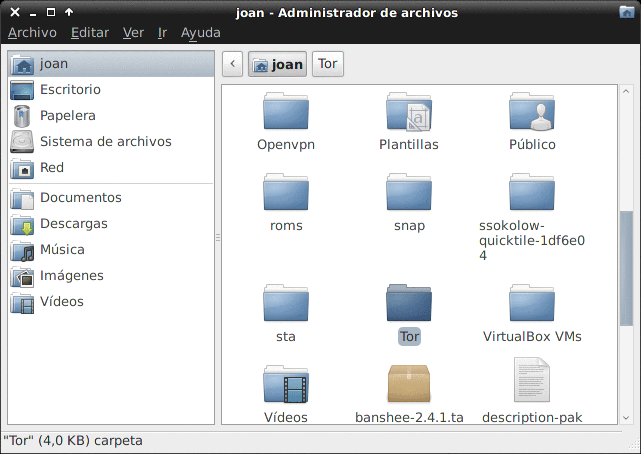Open the Papelera trash can icon

click(x=22, y=116)
